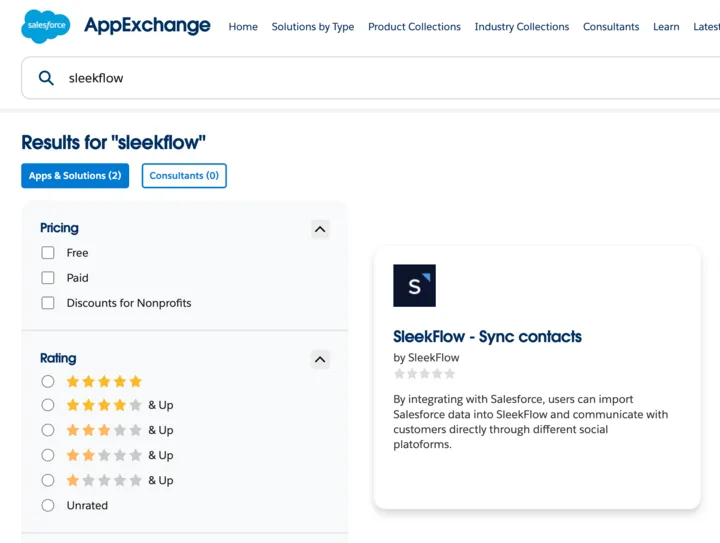
Task: Click the search magnifier icon
Action: [46, 78]
